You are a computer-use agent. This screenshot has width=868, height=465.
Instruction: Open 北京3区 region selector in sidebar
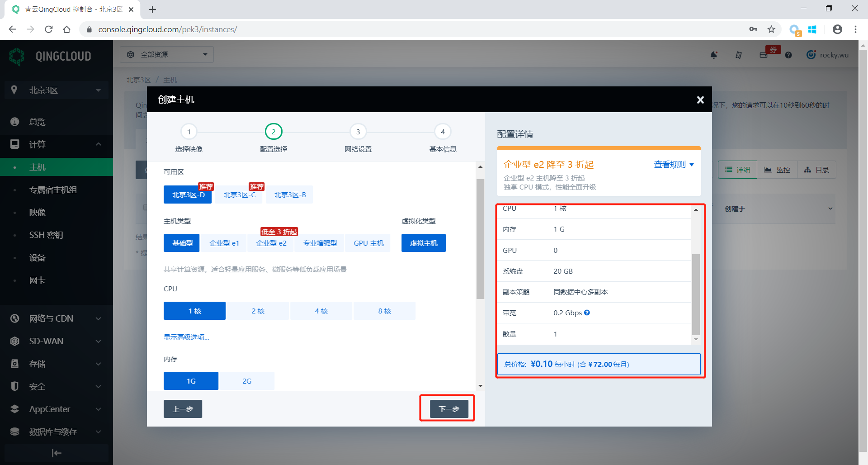(57, 90)
